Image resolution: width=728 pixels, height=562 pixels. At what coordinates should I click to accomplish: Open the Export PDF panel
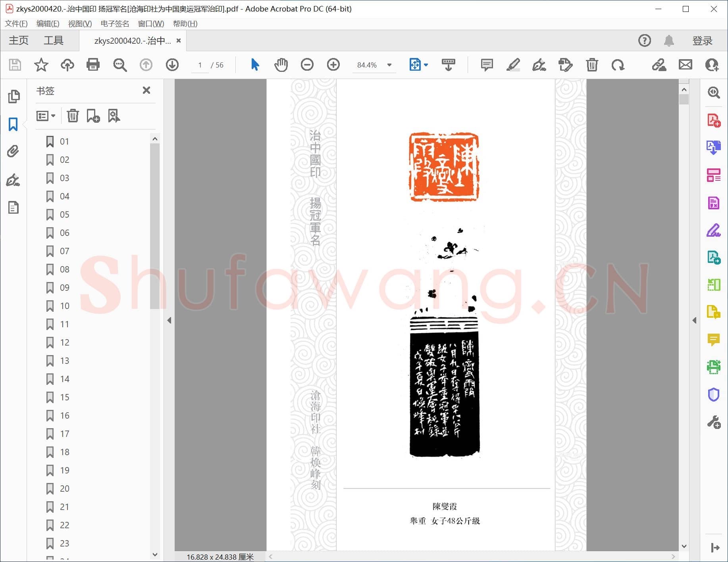click(713, 147)
